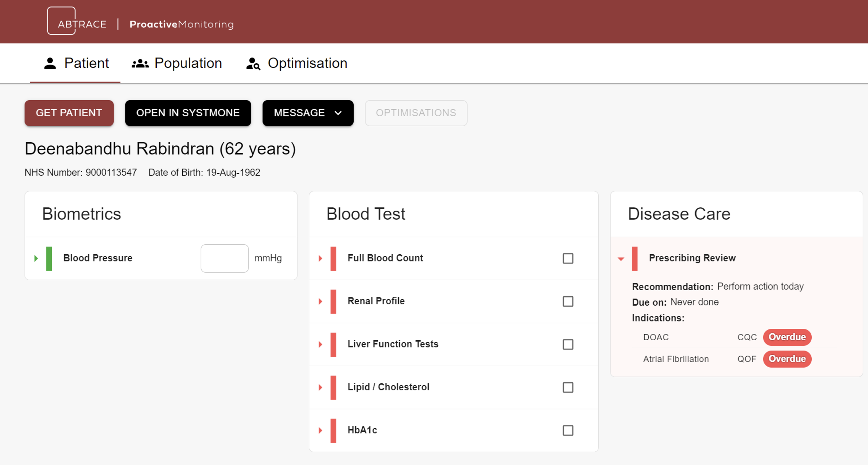The width and height of the screenshot is (868, 465).
Task: Expand Liver Function Tests details
Action: (320, 344)
